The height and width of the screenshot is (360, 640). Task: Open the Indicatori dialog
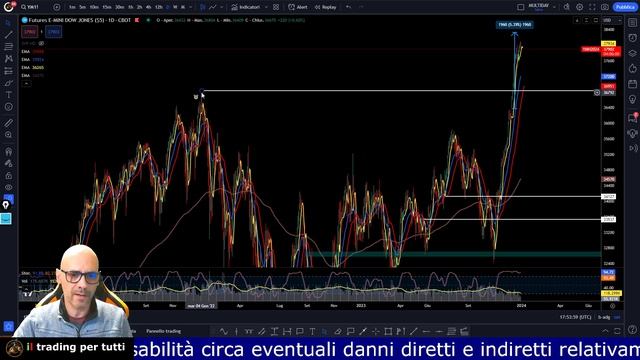(245, 7)
